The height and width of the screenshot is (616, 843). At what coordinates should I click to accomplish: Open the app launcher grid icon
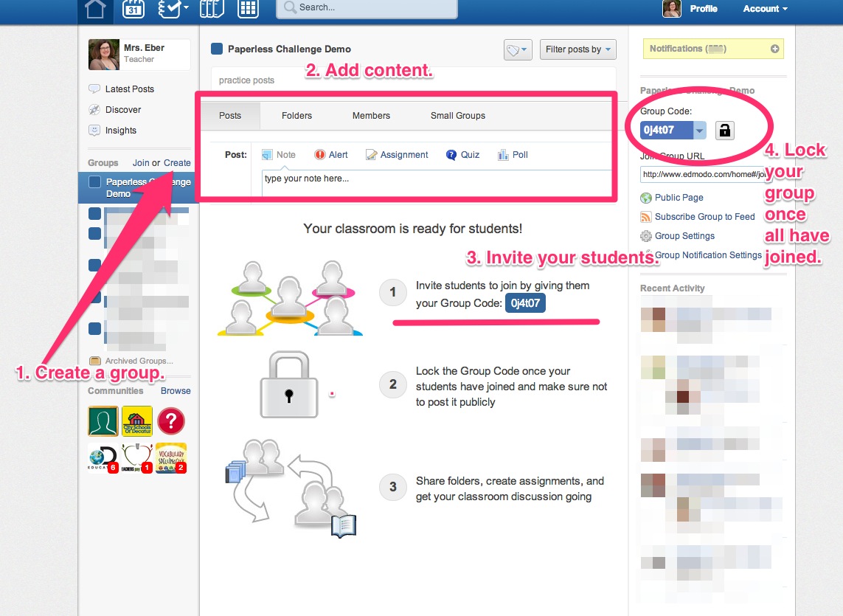pyautogui.click(x=247, y=9)
